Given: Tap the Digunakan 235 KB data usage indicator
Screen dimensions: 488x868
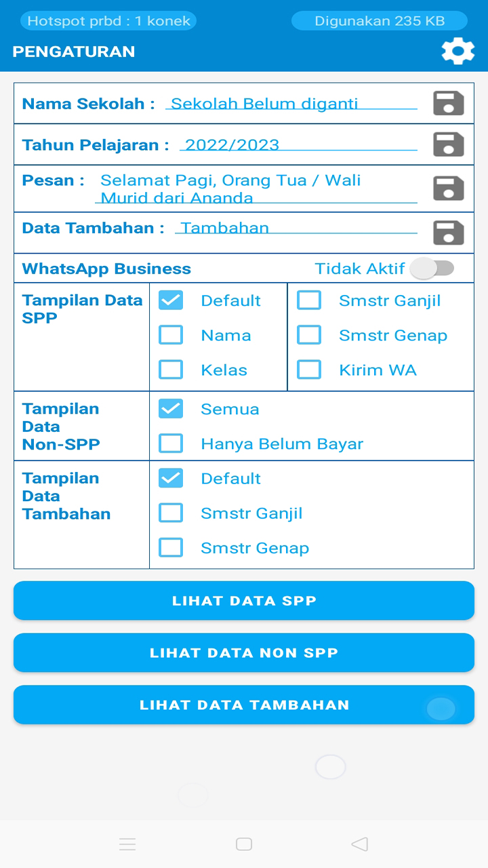Looking at the screenshot, I should pos(379,20).
